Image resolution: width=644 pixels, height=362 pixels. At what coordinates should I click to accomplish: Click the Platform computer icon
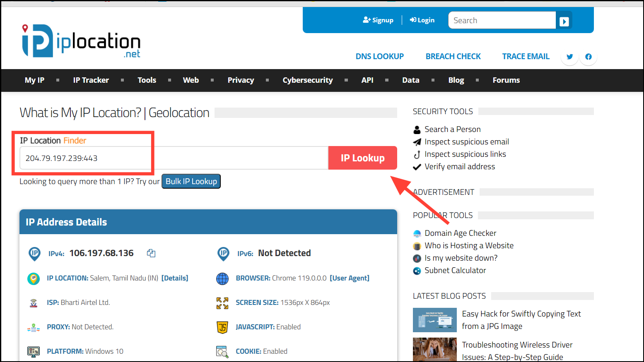coord(34,352)
